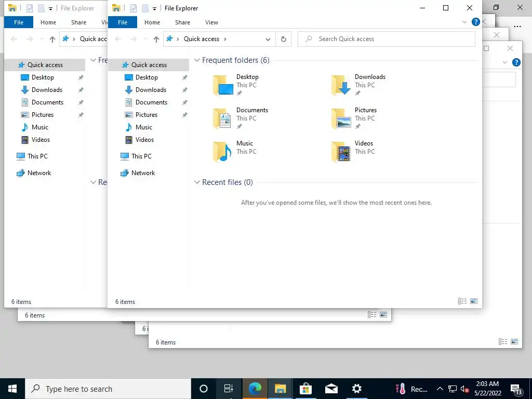Click Up arrow in left background window

tap(52, 39)
